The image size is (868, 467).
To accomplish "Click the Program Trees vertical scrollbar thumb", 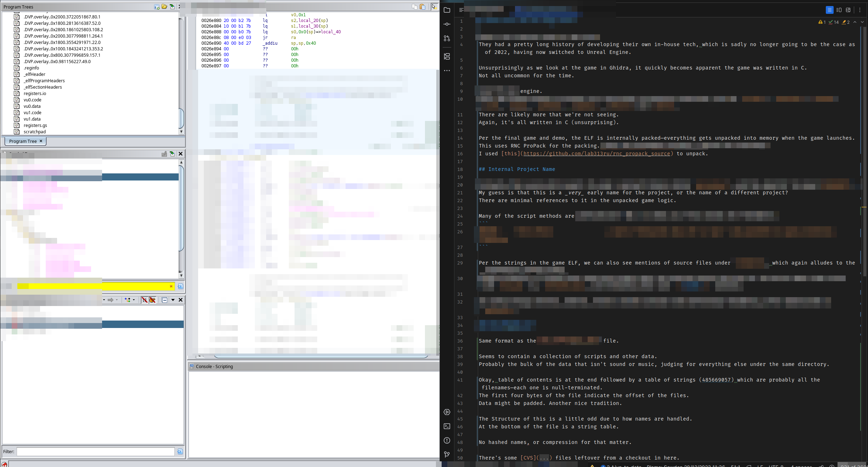I will pyautogui.click(x=181, y=118).
